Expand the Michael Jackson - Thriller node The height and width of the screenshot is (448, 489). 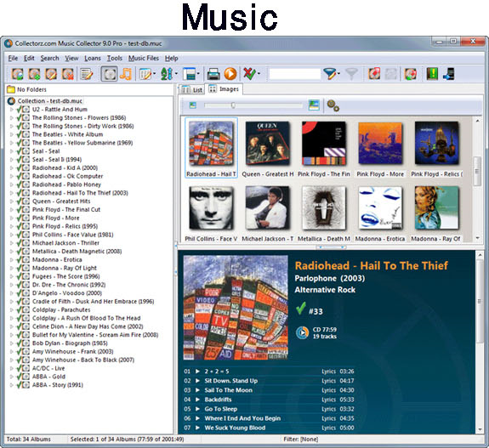click(x=12, y=243)
